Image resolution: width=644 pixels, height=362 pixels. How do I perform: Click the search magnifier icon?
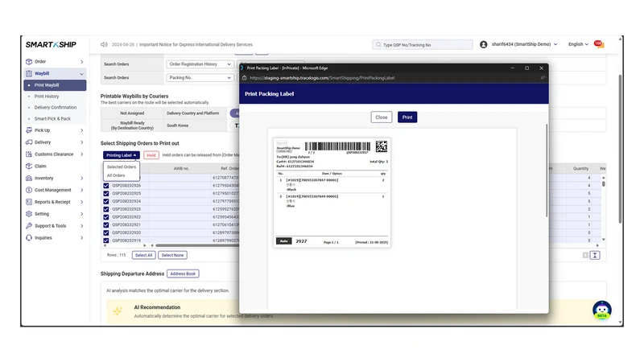click(x=378, y=44)
